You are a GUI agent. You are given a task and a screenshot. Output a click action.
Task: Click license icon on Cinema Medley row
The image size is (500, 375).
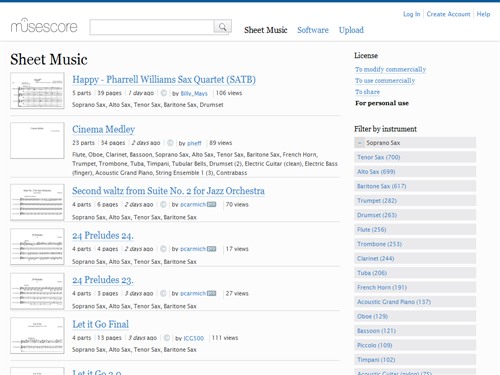point(170,143)
